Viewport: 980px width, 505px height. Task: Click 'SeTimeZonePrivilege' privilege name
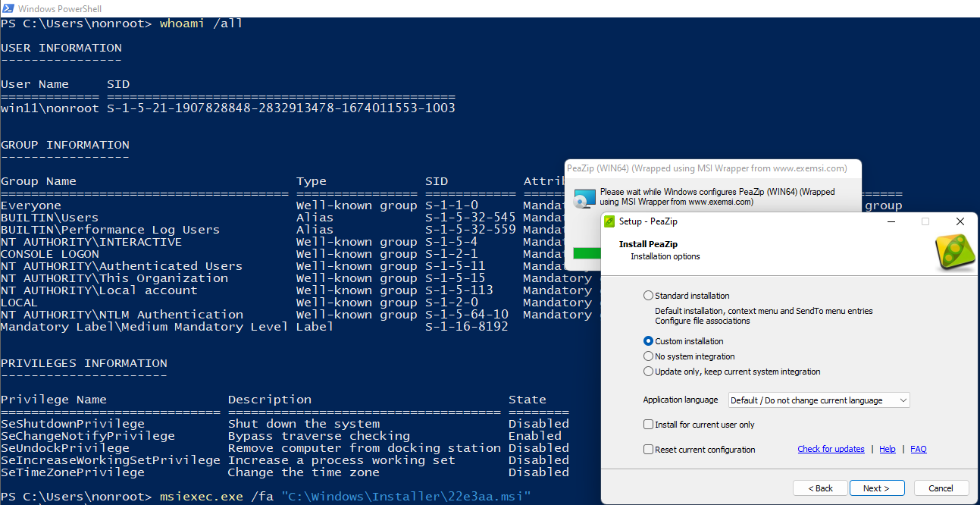(x=73, y=472)
